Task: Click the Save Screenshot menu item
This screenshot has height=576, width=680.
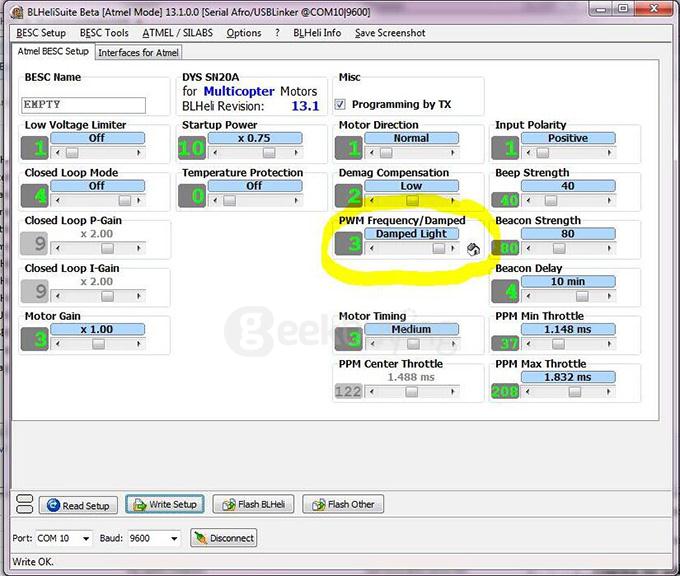Action: (x=390, y=33)
